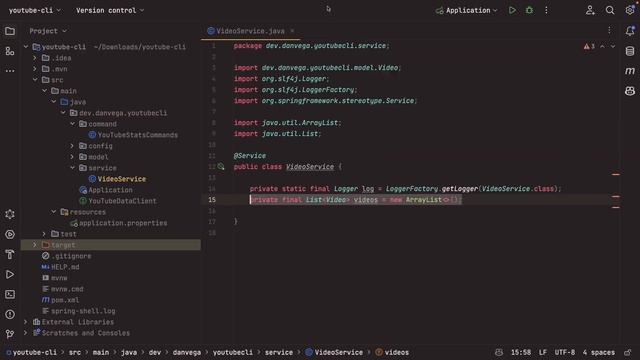
Task: Open the status bar AI assistant icon
Action: 499,352
